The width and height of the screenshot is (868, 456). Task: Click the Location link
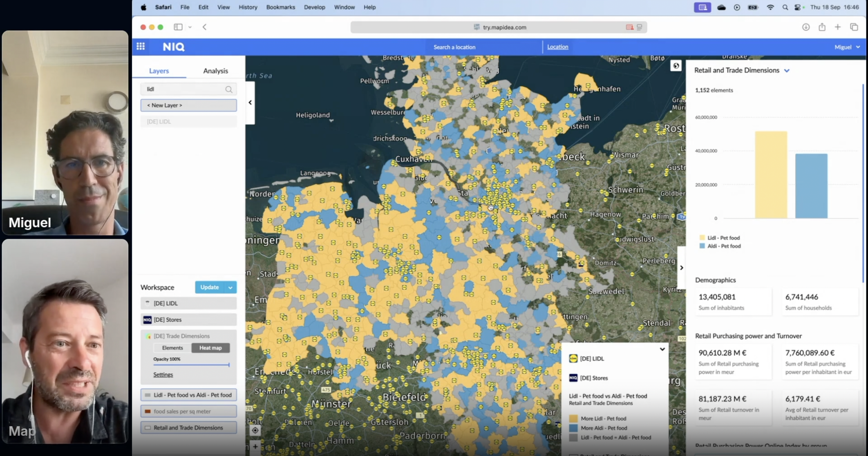coord(558,47)
